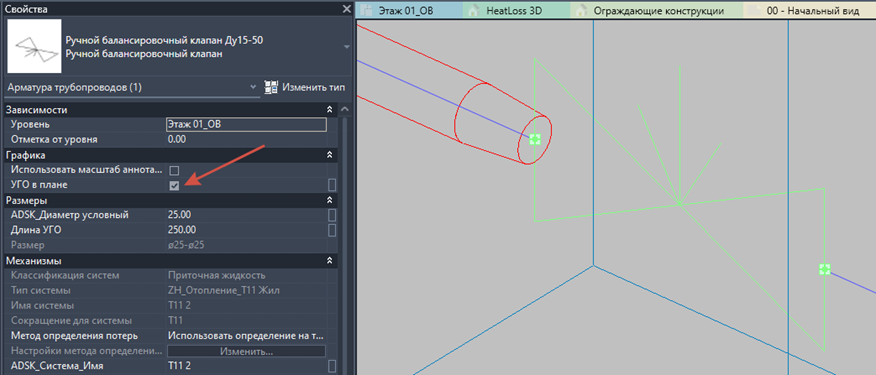Toggle Использовать масштаб аннотаций checkbox
The width and height of the screenshot is (876, 375).
coord(174,170)
